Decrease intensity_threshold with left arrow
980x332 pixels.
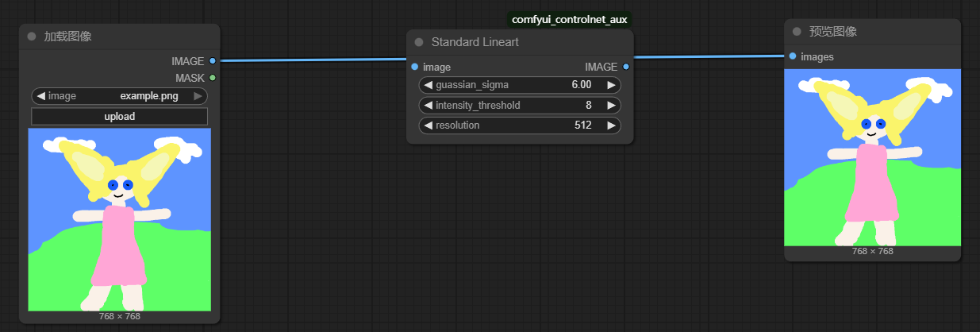pos(428,105)
